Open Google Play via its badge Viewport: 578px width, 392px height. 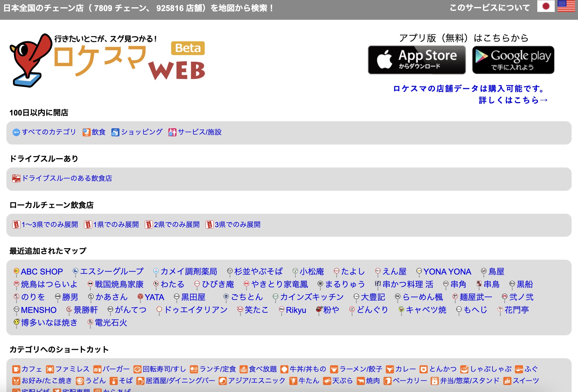(513, 60)
